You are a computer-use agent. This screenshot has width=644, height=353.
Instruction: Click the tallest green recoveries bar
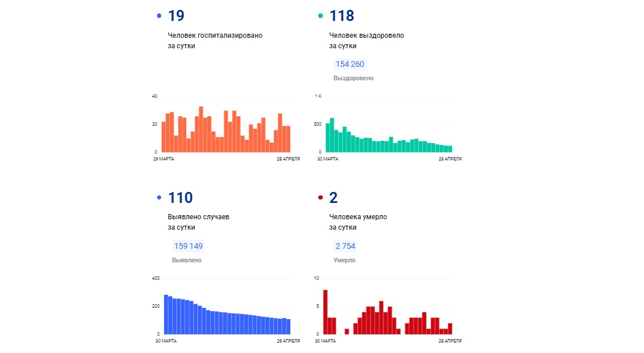(x=332, y=135)
